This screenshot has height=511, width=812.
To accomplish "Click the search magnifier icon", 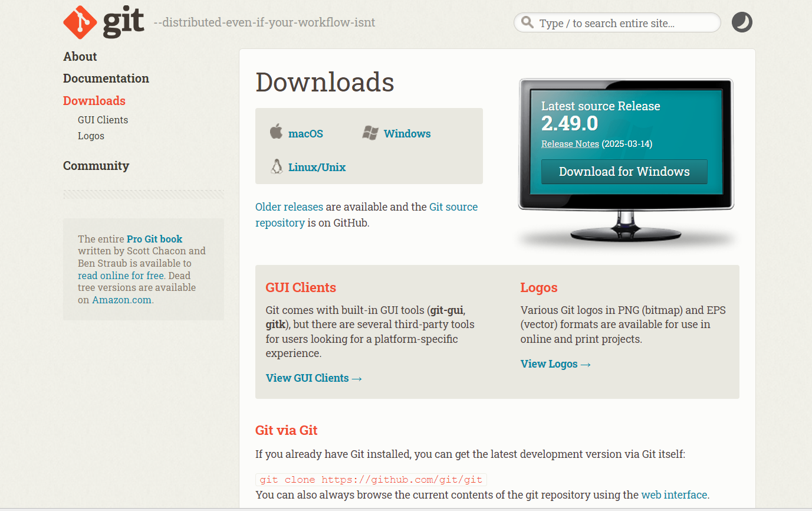I will tap(527, 22).
